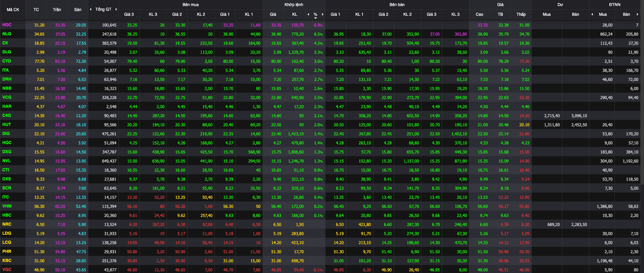Image resolution: width=644 pixels, height=273 pixels.
Task: Sort by the Trần ceiling price header
Action: pos(57,10)
